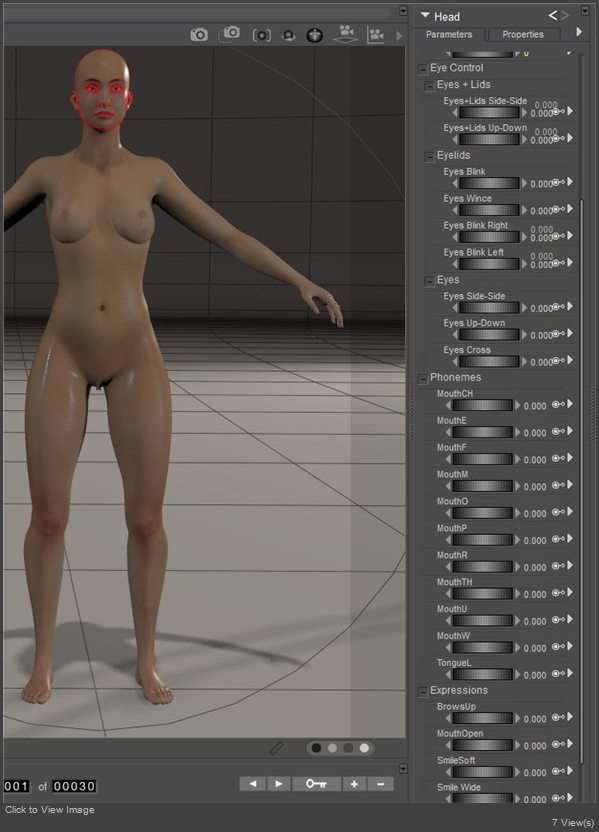The image size is (599, 832).
Task: Select the Parameters tab
Action: 449,34
